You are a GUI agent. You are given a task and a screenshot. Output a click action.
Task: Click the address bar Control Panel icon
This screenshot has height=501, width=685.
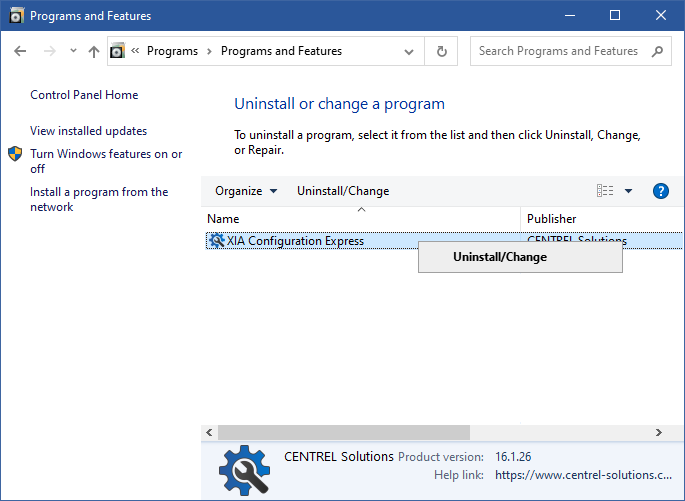[117, 51]
